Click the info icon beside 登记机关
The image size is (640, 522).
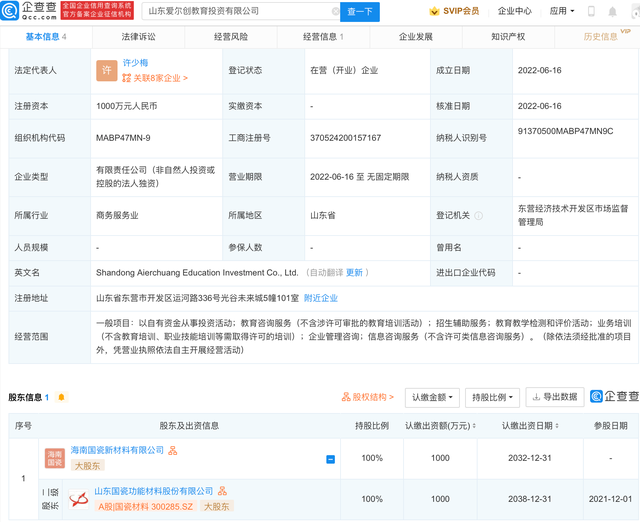[x=478, y=215]
